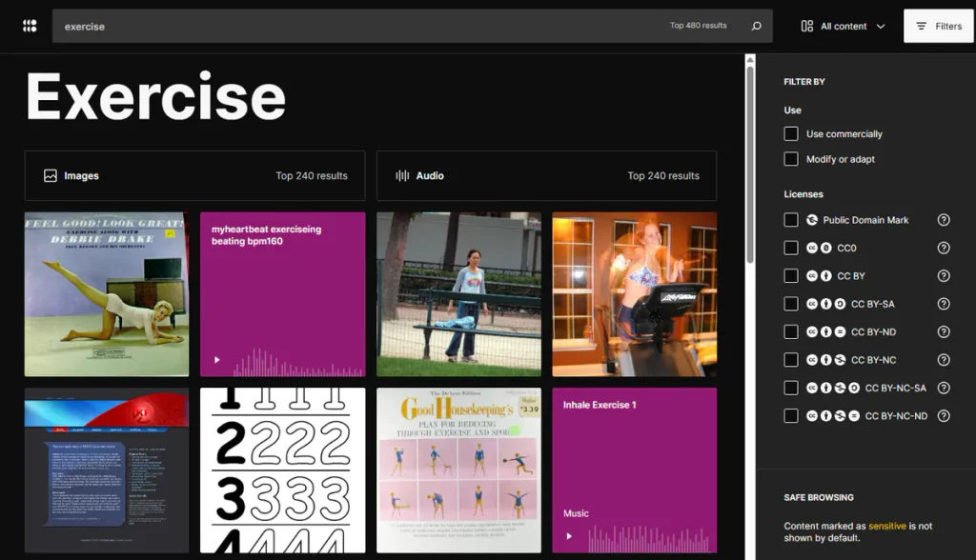Image resolution: width=976 pixels, height=560 pixels.
Task: Follow the sensitive link
Action: tap(887, 526)
